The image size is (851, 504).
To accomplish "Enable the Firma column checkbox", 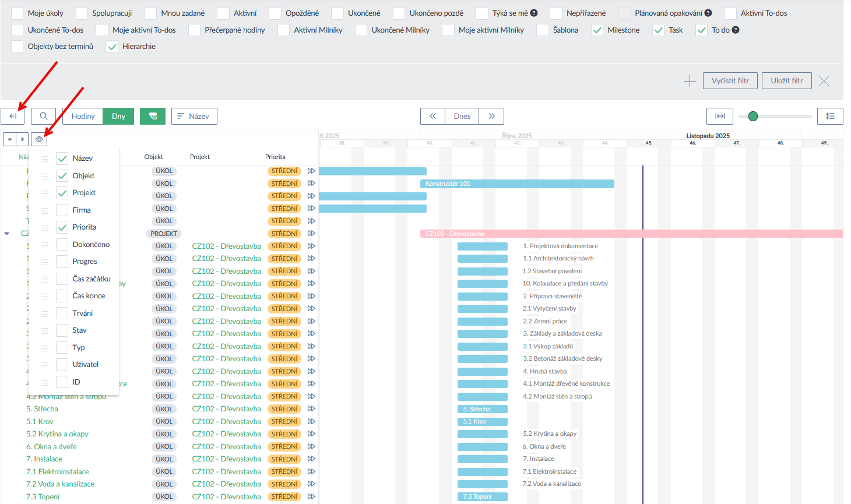I will 62,210.
